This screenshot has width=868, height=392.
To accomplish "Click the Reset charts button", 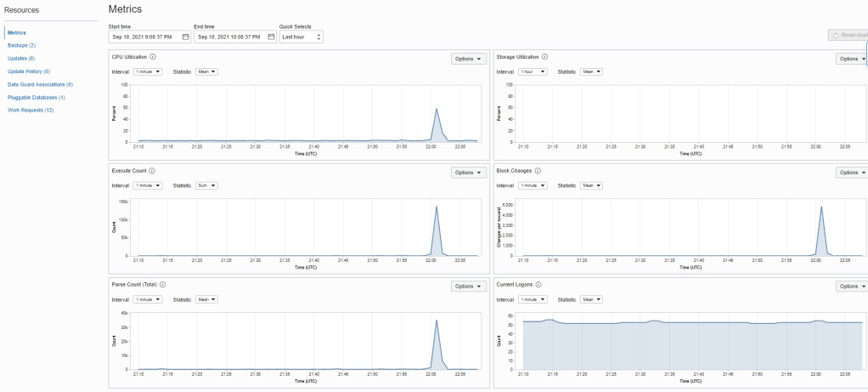I will click(x=848, y=35).
